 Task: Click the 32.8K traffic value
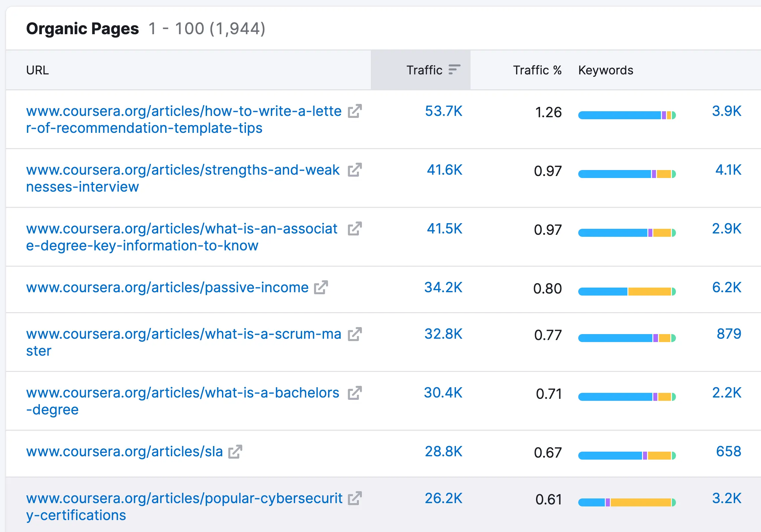tap(443, 334)
